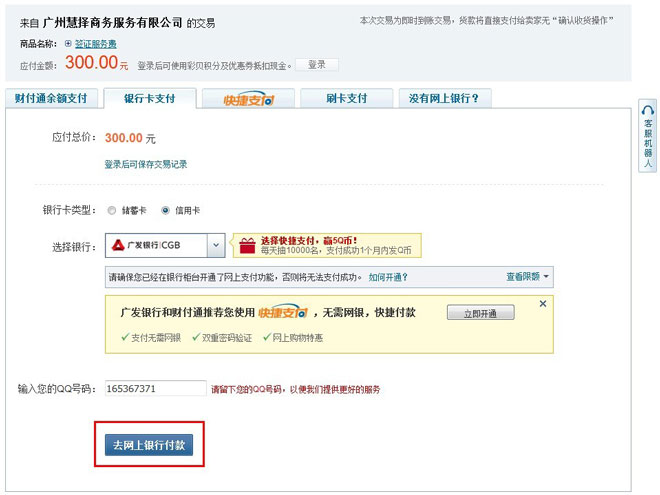Click the 广州慧择商务服务有限公司 merchant name

point(113,23)
